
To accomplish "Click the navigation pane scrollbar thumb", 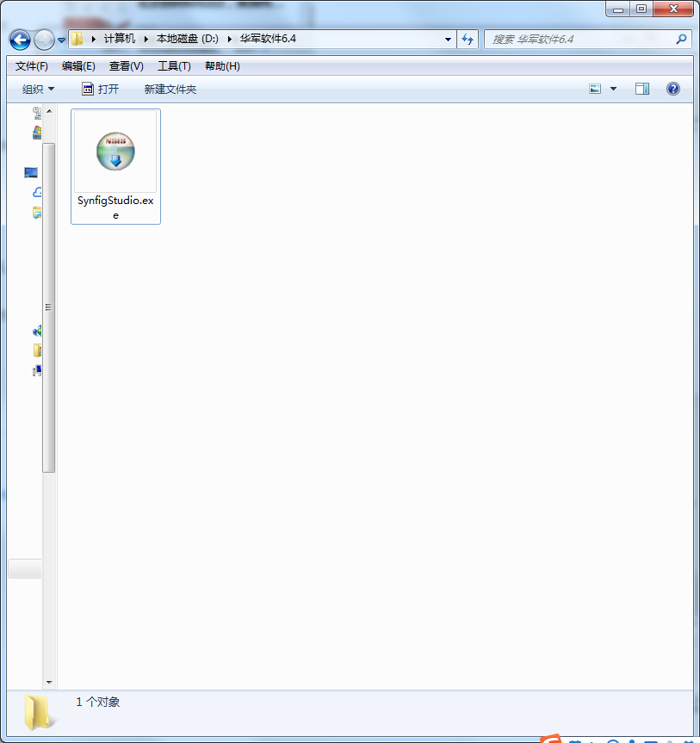I will click(x=49, y=307).
